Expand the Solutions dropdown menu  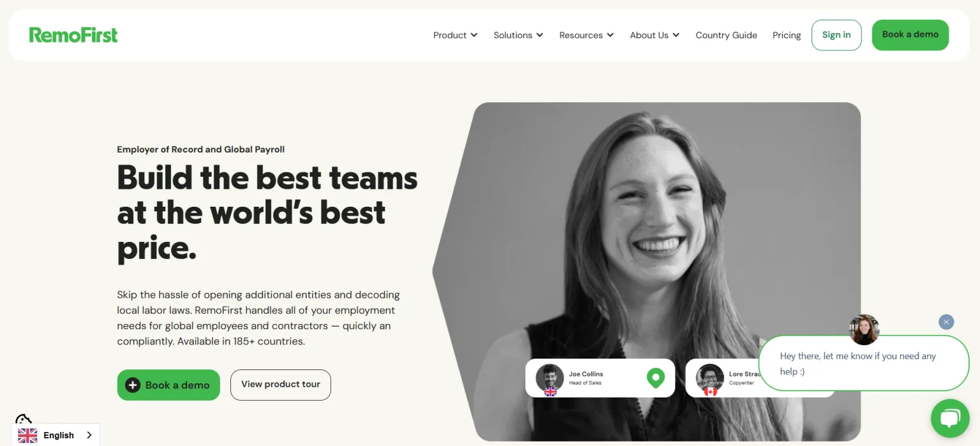click(x=518, y=35)
